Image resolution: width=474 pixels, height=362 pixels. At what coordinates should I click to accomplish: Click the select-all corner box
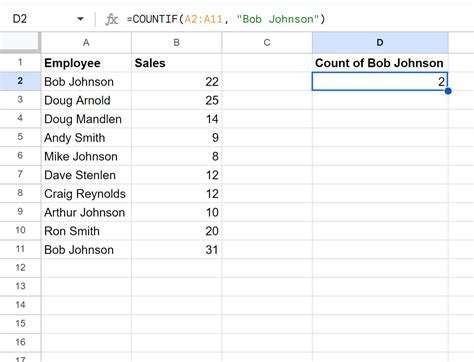tap(20, 43)
